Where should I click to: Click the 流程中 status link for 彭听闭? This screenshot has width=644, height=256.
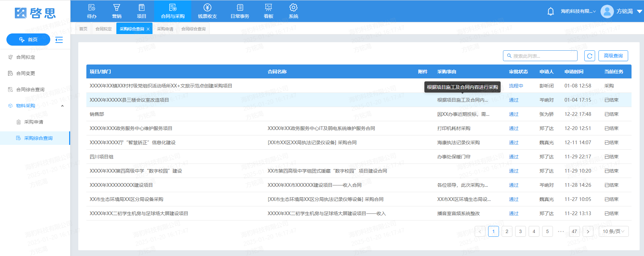(516, 86)
